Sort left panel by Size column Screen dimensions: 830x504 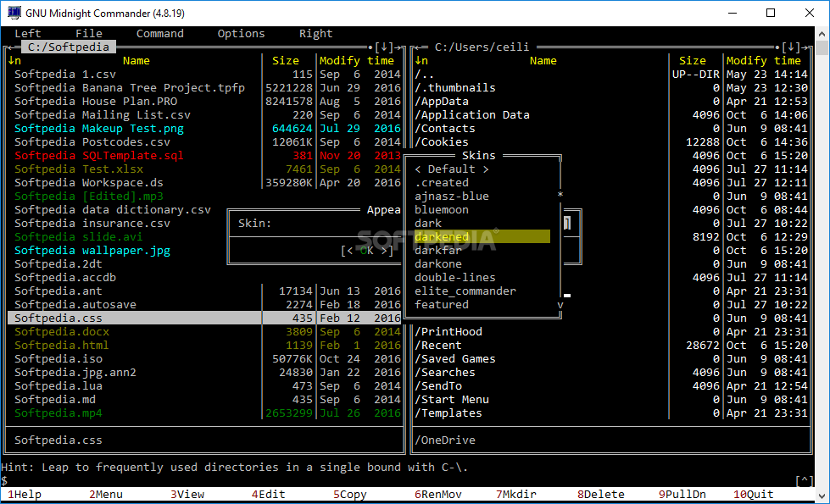pos(286,61)
